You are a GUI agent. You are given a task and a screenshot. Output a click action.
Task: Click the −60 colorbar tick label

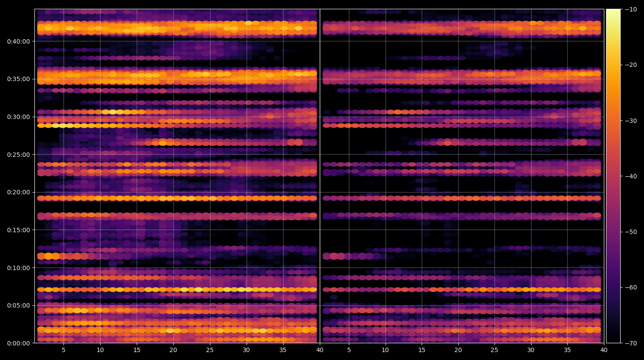point(631,287)
